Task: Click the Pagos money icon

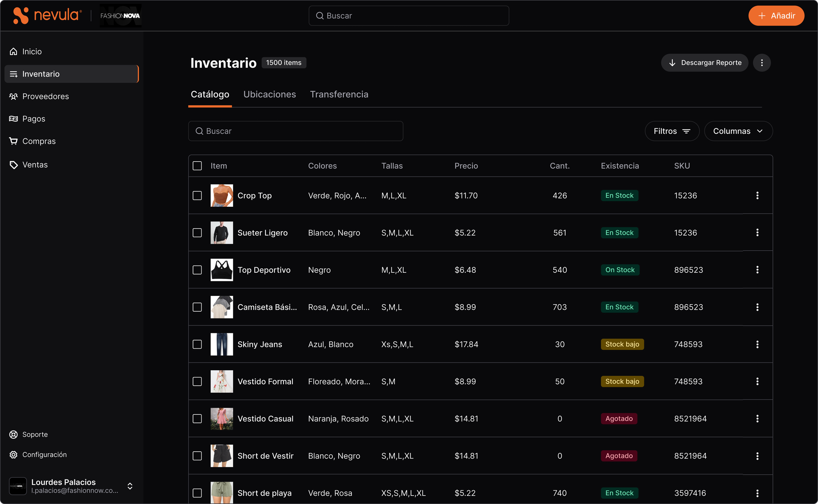Action: [x=13, y=119]
